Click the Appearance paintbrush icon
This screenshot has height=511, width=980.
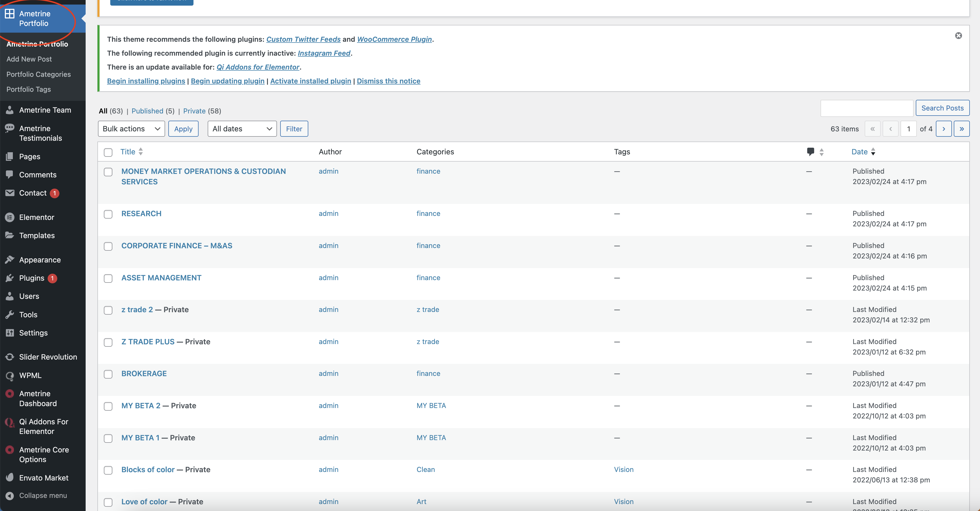tap(10, 260)
